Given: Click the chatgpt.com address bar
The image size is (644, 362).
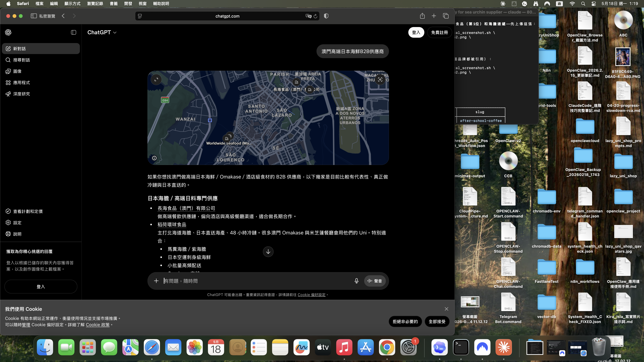Looking at the screenshot, I should pos(227,16).
